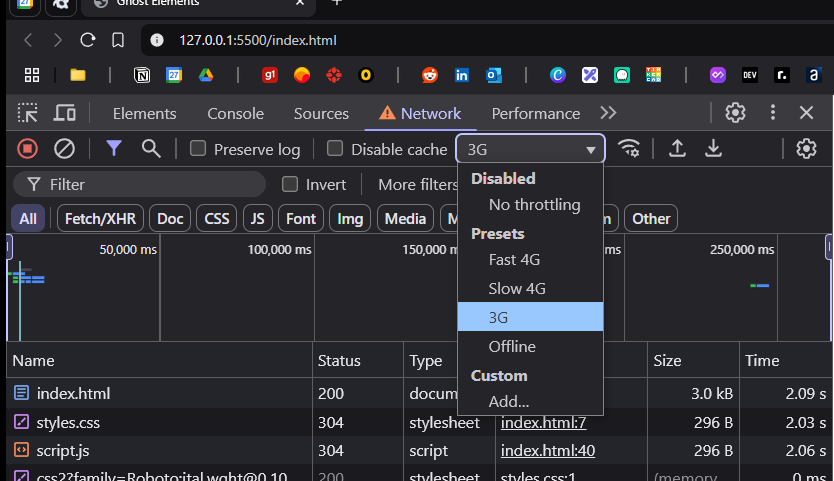
Task: Export HAR file download icon
Action: [x=713, y=148]
